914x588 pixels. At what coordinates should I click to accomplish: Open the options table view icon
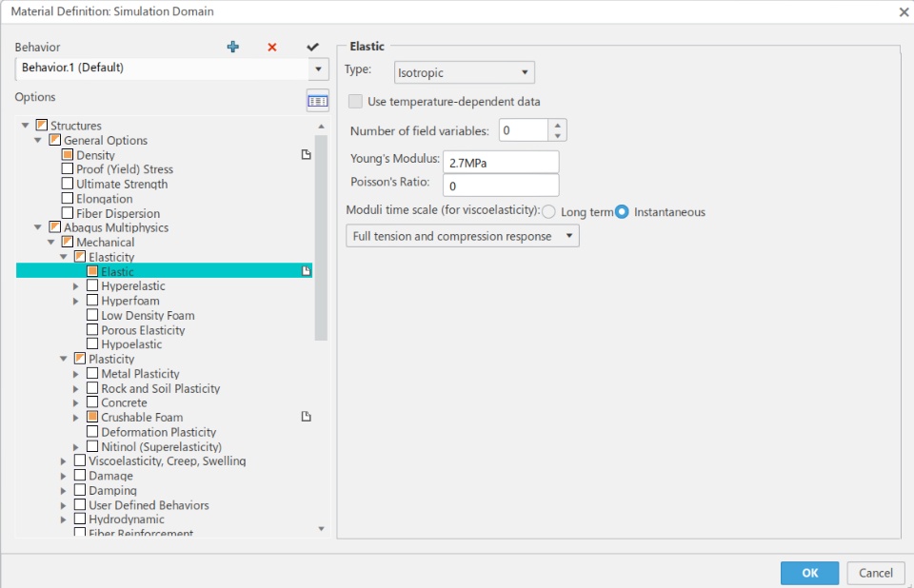(x=318, y=101)
